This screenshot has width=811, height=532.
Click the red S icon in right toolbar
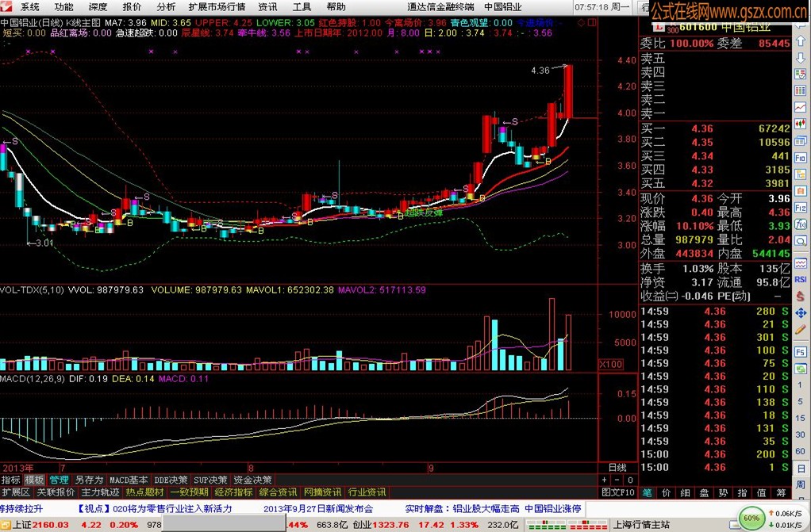coord(800,296)
